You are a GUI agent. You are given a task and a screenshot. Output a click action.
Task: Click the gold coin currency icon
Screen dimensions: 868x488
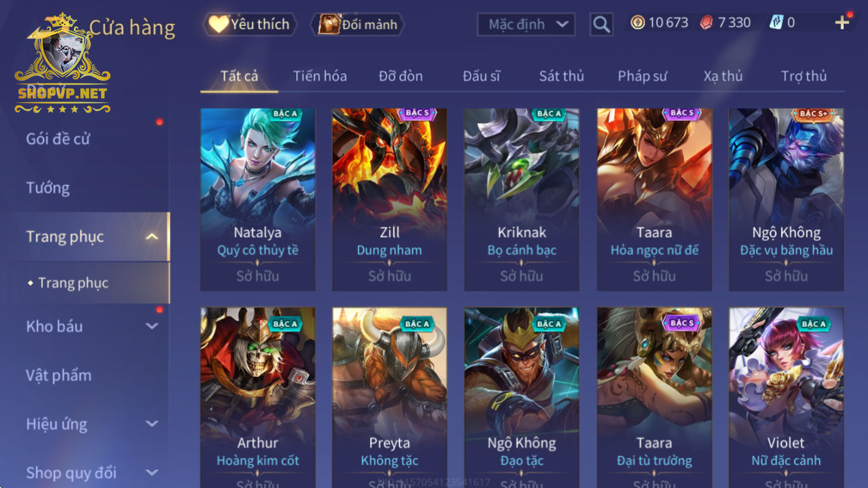coord(637,23)
